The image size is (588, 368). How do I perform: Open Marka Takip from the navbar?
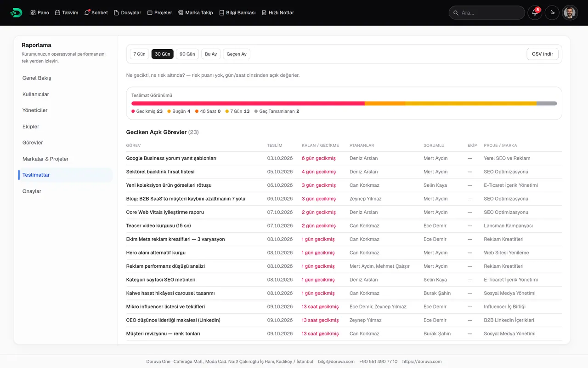pyautogui.click(x=195, y=12)
